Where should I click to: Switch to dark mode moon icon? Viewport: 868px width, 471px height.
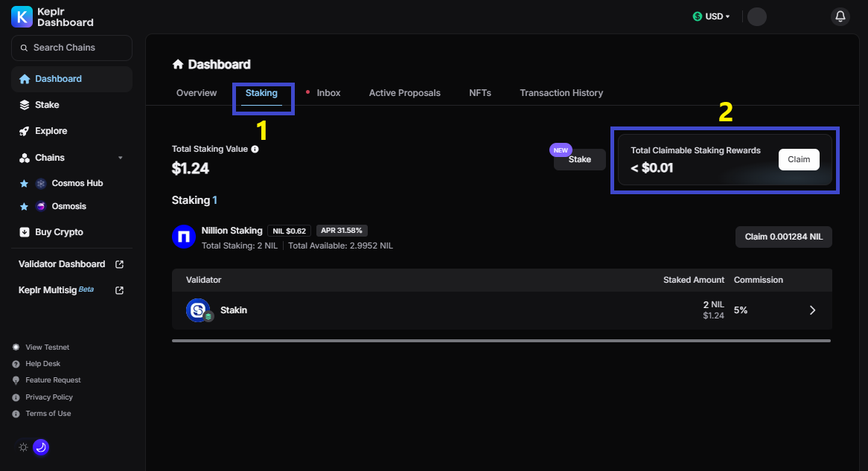[41, 447]
